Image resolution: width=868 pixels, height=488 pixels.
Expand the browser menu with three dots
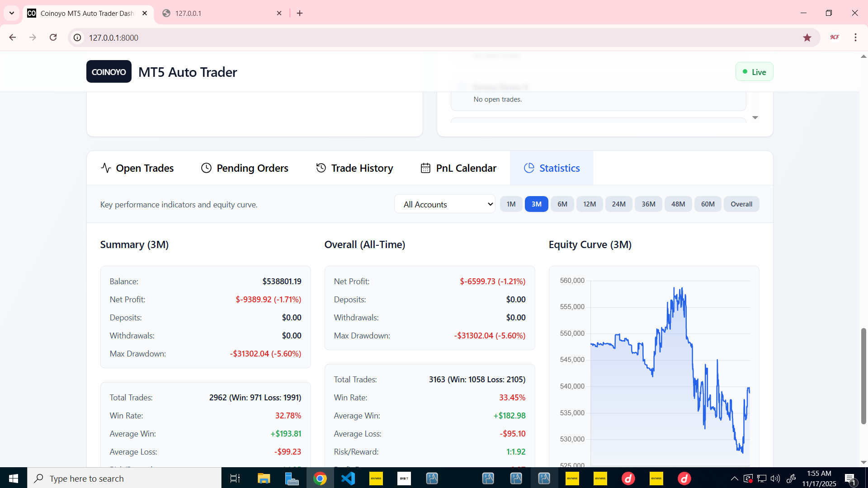pyautogui.click(x=856, y=38)
